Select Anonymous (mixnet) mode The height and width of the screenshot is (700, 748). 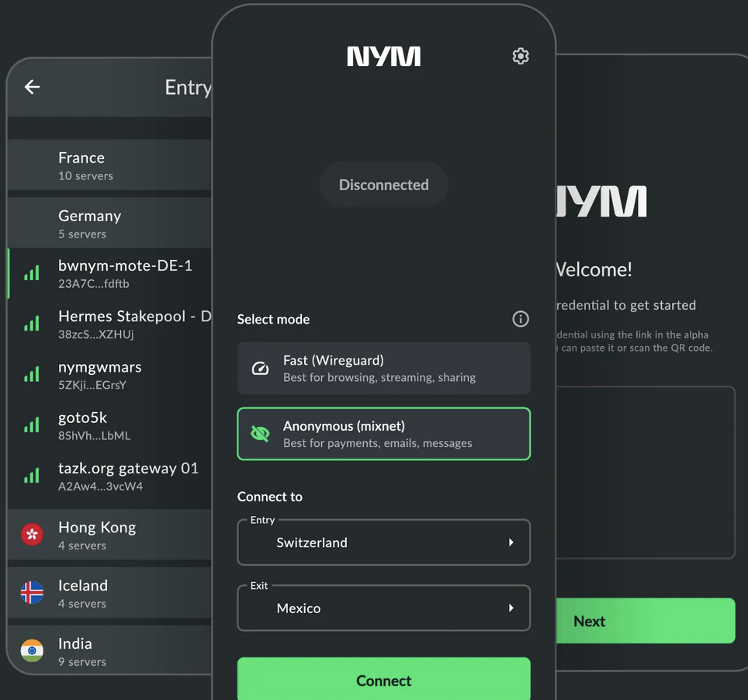(383, 434)
